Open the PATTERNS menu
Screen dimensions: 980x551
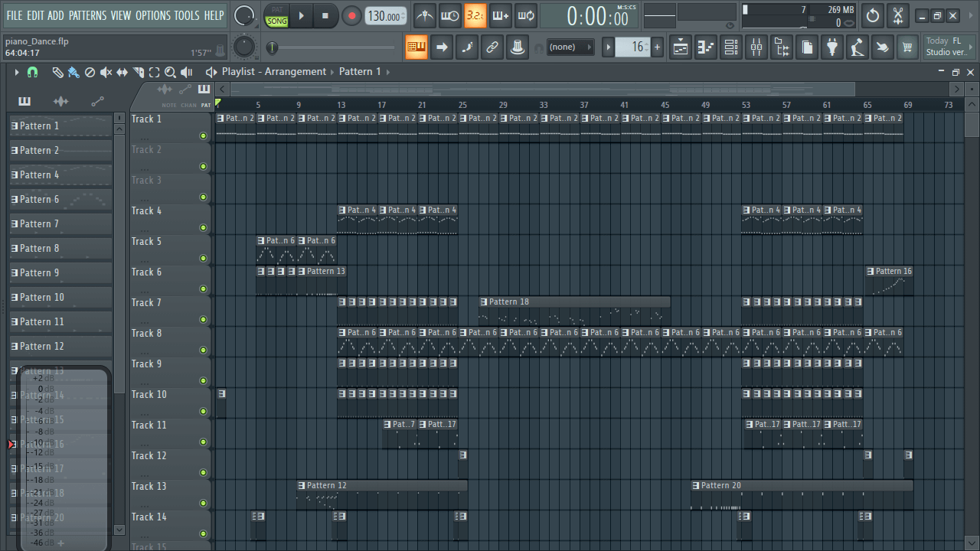click(x=87, y=15)
